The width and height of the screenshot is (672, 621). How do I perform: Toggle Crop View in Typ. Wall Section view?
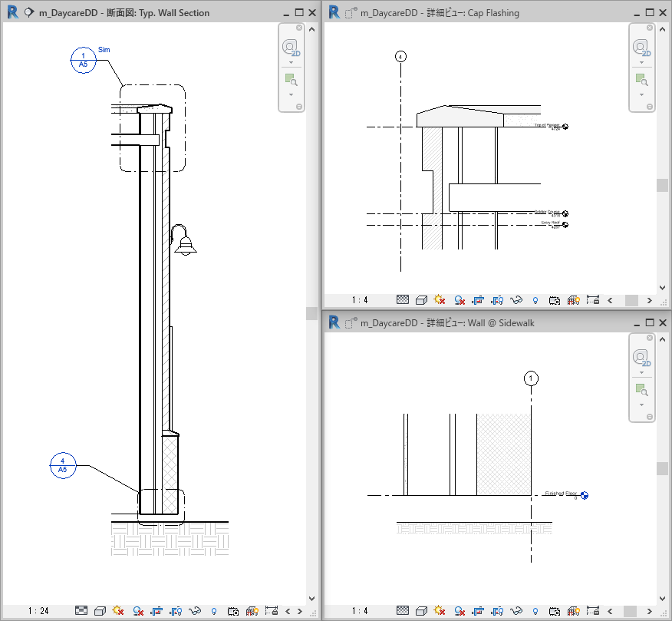pos(156,611)
